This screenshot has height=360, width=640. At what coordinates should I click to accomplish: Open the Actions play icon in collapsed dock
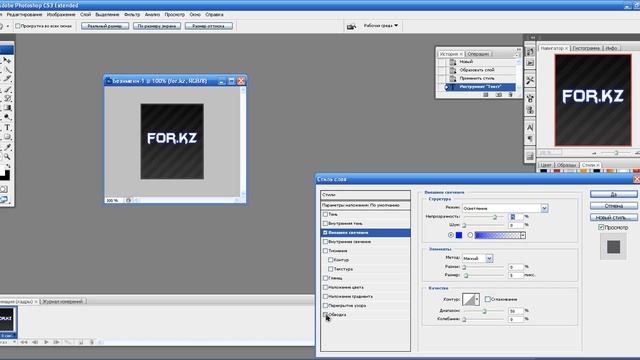[530, 63]
